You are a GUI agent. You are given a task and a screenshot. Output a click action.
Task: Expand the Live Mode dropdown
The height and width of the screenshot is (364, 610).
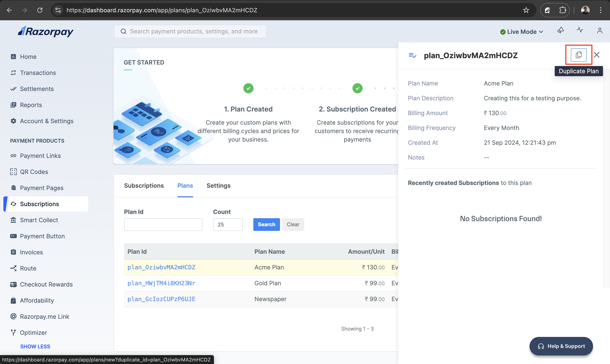tap(521, 32)
